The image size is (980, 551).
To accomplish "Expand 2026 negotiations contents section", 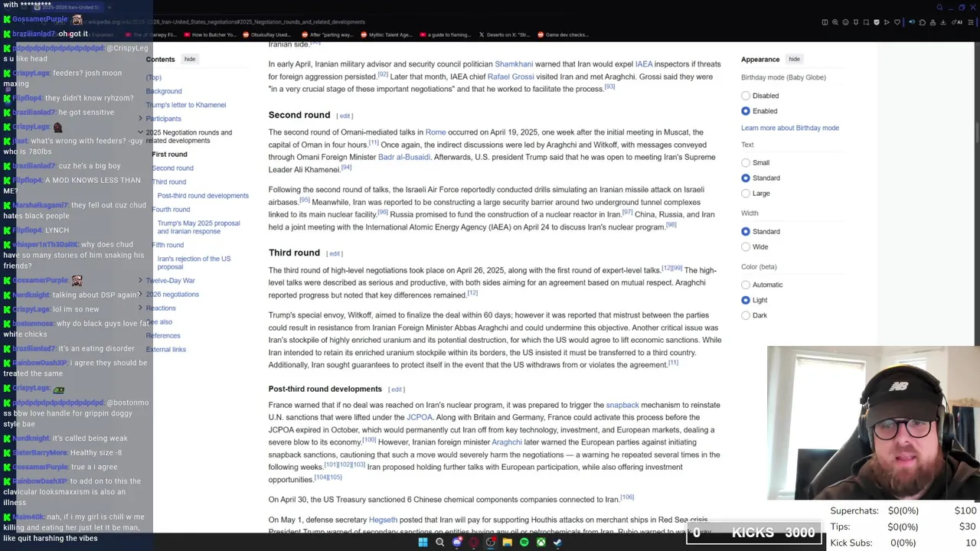I will (140, 295).
